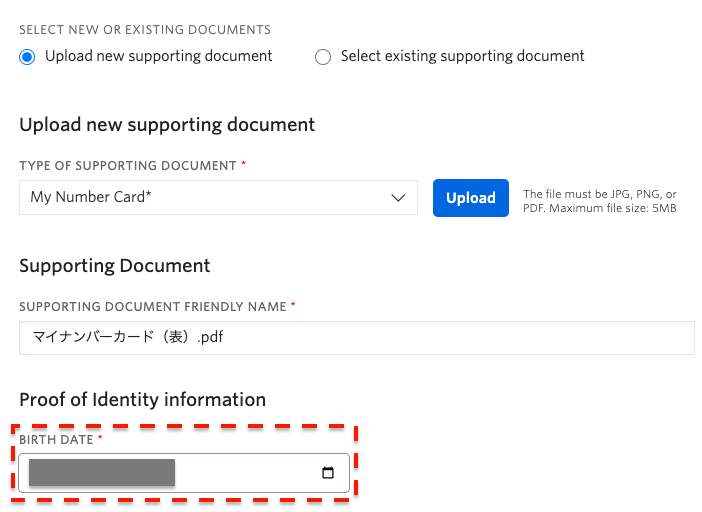The width and height of the screenshot is (702, 512).
Task: Click the 'SUPPORTING DOCUMENT FRIENDLY NAME' label
Action: (153, 307)
